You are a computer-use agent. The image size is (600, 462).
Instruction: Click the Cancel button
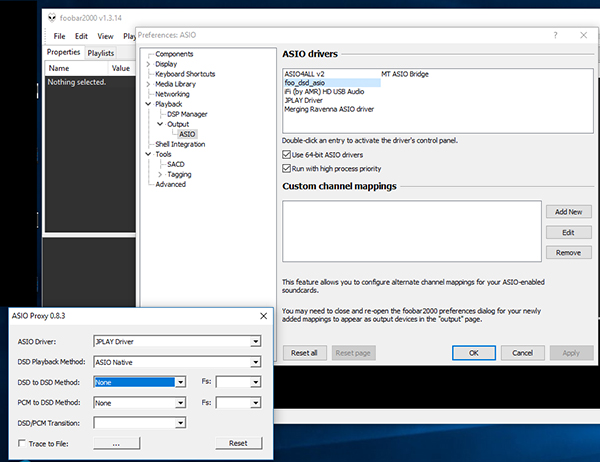(523, 353)
